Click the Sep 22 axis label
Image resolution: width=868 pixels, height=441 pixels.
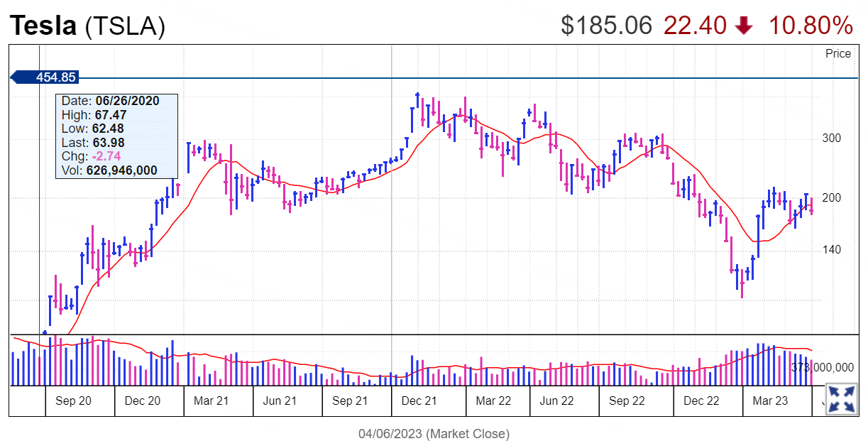627,401
